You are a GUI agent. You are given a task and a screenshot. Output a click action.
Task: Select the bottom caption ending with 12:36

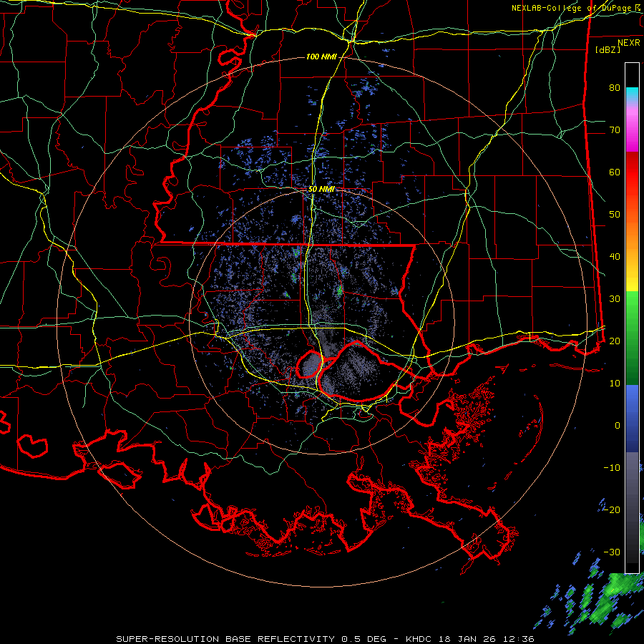coord(325,639)
